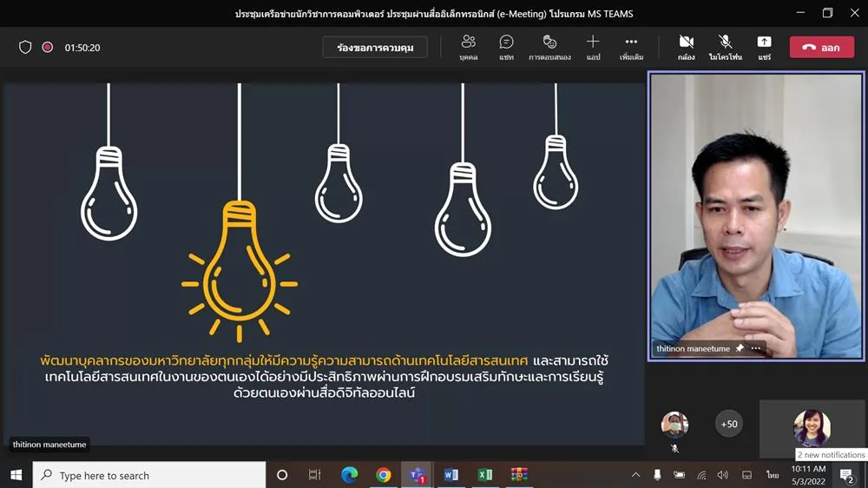Open the Wi-Fi network tray icon
This screenshot has width=868, height=488.
click(x=701, y=475)
